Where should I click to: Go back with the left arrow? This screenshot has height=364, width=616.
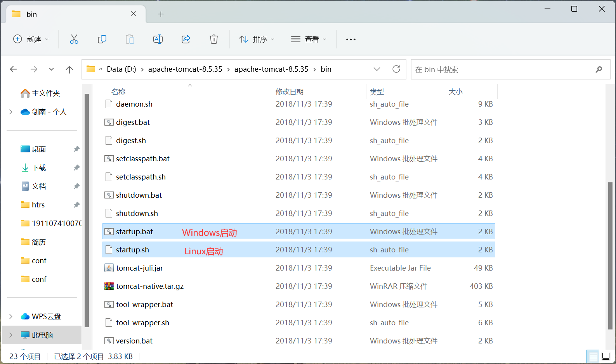[x=14, y=69]
